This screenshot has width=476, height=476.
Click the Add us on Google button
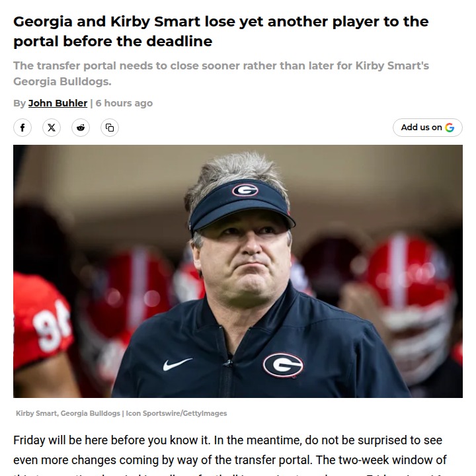[426, 128]
